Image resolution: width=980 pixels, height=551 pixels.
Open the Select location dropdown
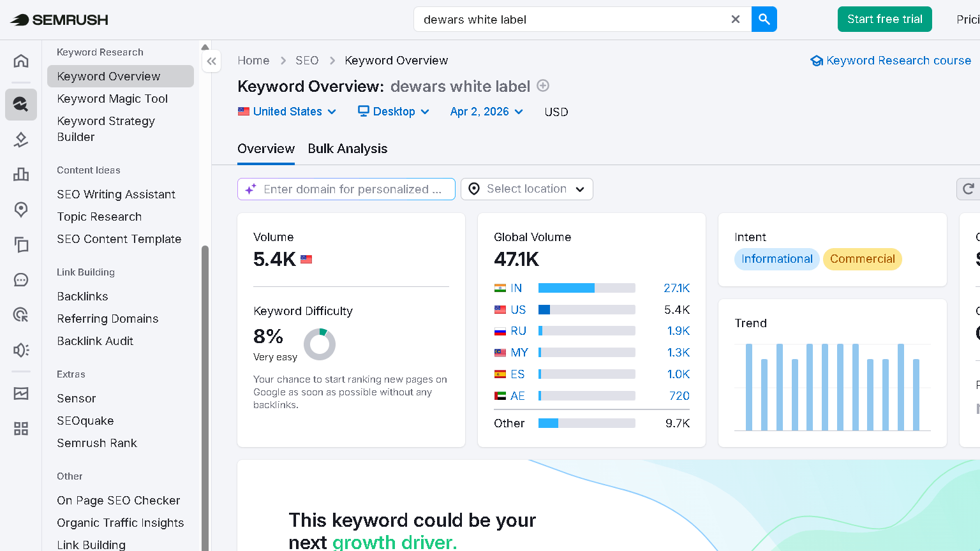(526, 189)
